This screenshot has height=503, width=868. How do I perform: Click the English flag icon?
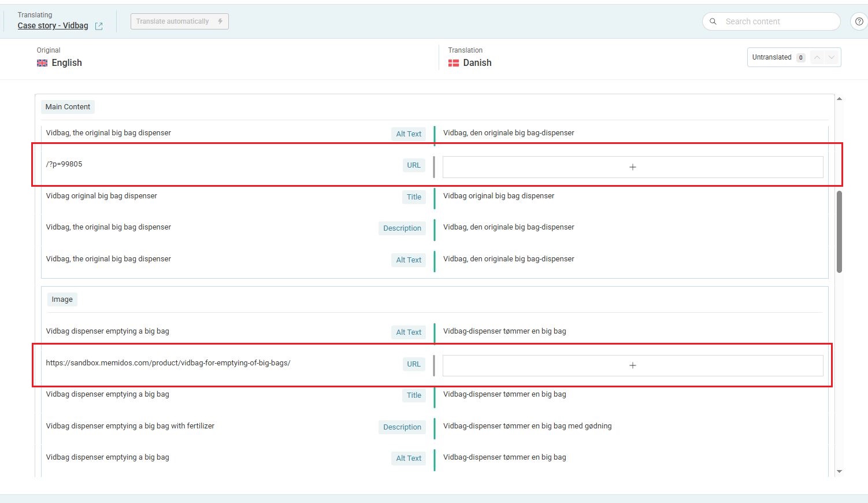pos(42,63)
